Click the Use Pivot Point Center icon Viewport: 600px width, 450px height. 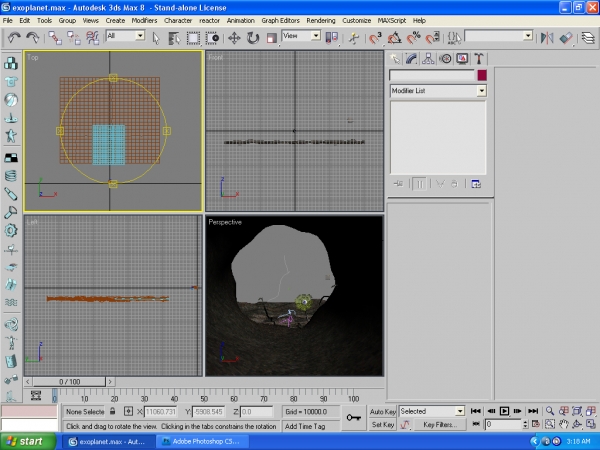(x=331, y=38)
